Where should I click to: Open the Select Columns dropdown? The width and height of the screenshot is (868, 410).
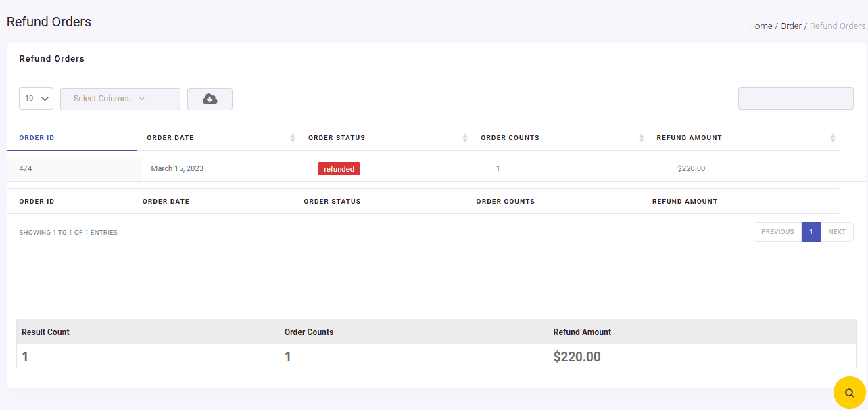pos(120,99)
